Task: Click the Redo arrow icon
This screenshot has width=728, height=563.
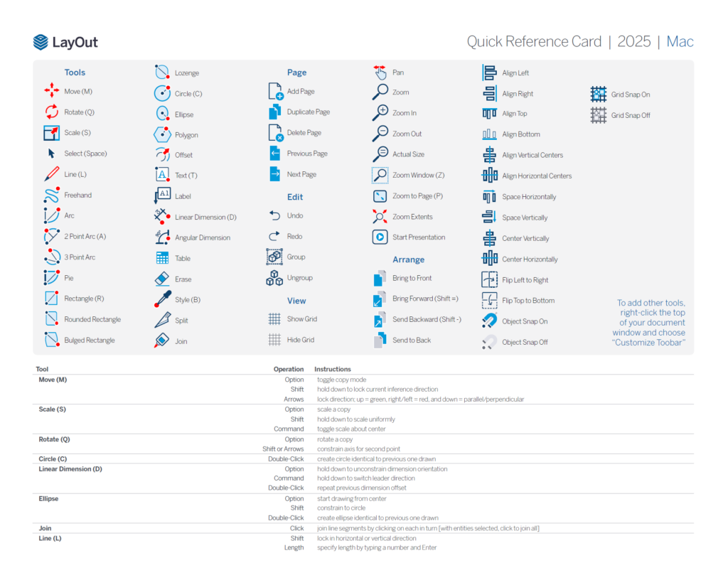Action: tap(274, 236)
